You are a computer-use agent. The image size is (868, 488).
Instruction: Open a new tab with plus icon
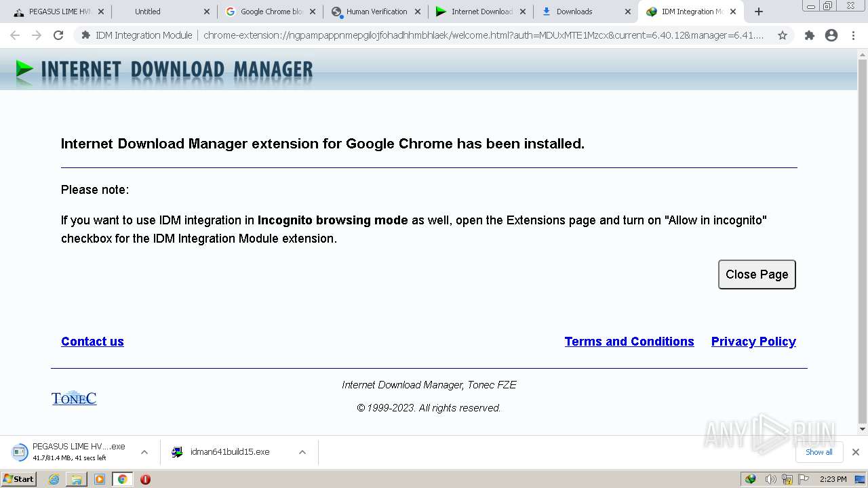(759, 12)
